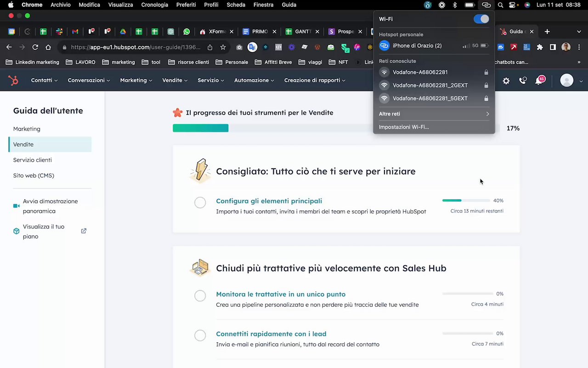This screenshot has width=588, height=368.
Task: Open the Slack pinned tab
Action: coord(59,32)
